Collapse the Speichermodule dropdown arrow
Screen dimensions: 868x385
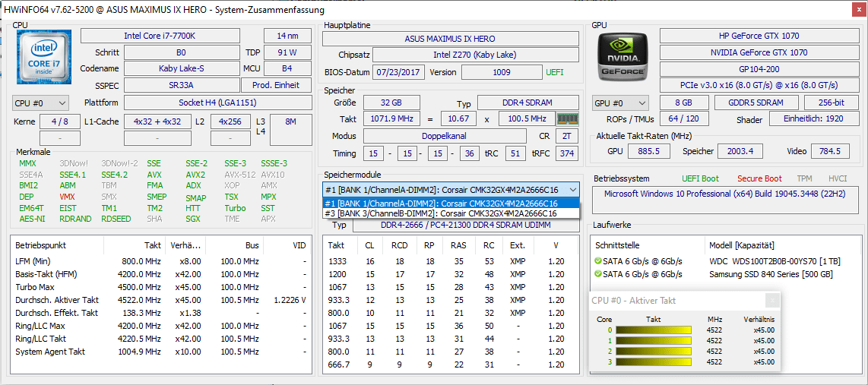click(x=572, y=189)
